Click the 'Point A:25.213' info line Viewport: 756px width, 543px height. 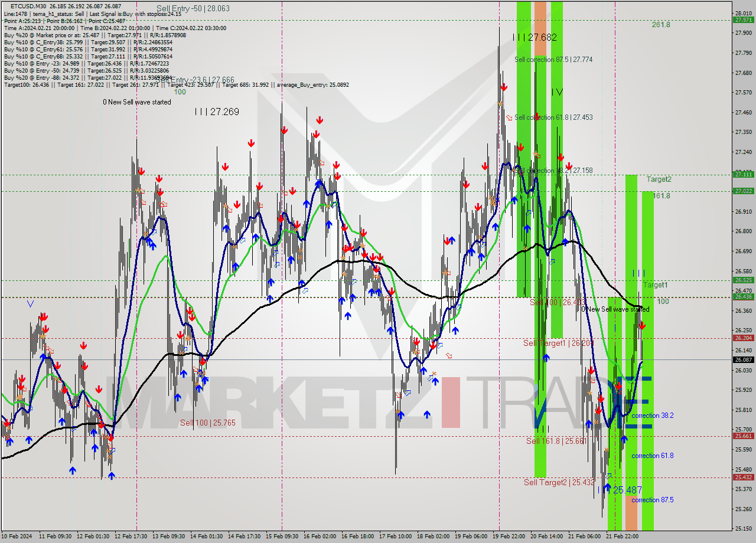pyautogui.click(x=64, y=21)
